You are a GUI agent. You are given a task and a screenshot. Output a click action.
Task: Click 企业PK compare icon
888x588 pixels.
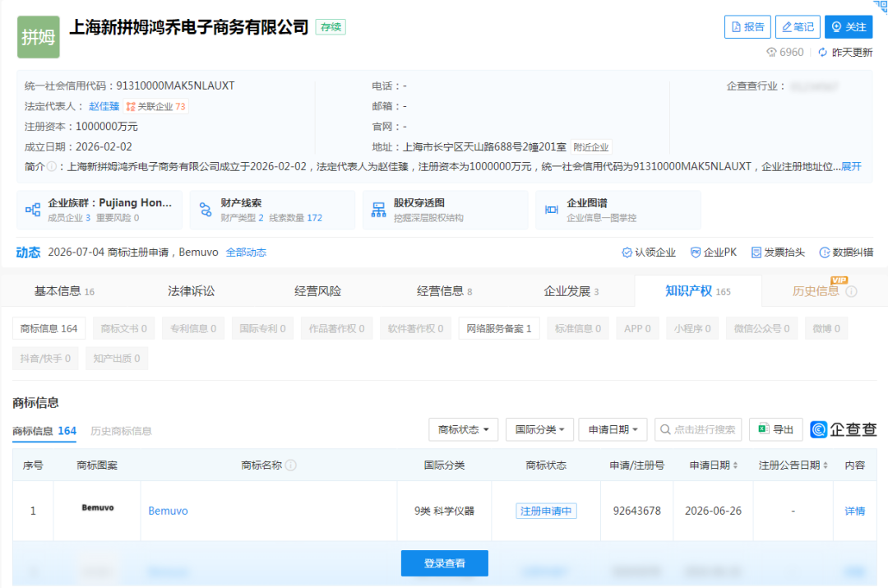tap(696, 252)
